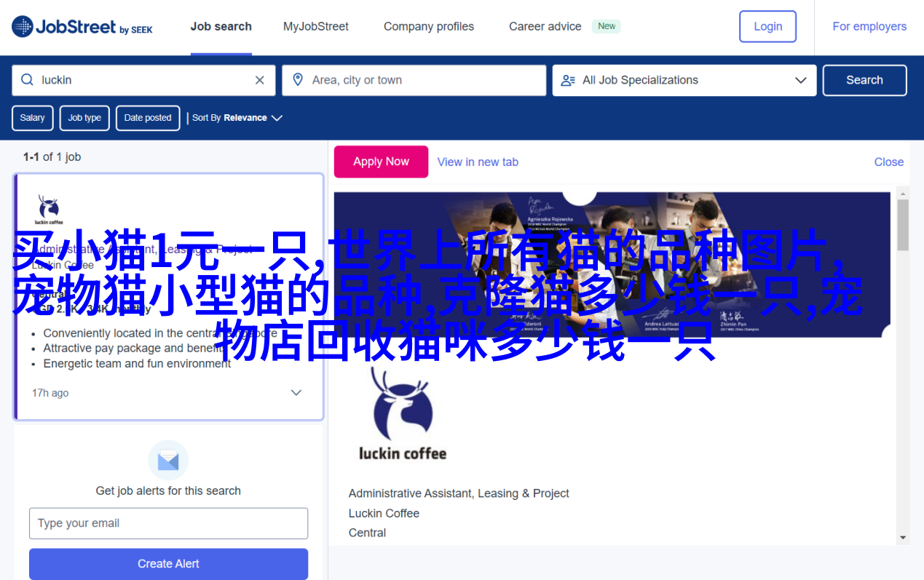Open the Sort By Relevance dropdown
The width and height of the screenshot is (924, 580).
coord(237,118)
